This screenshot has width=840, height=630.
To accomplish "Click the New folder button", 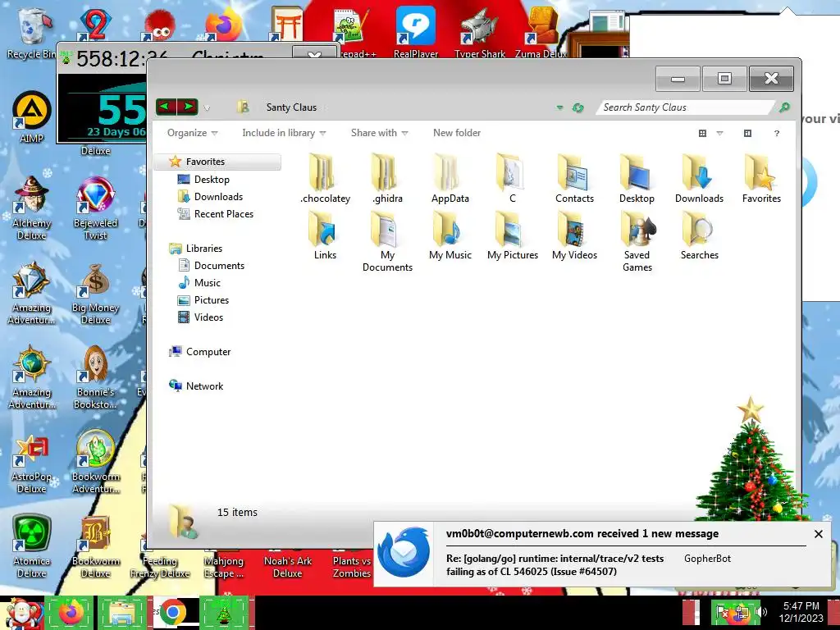I will click(456, 133).
